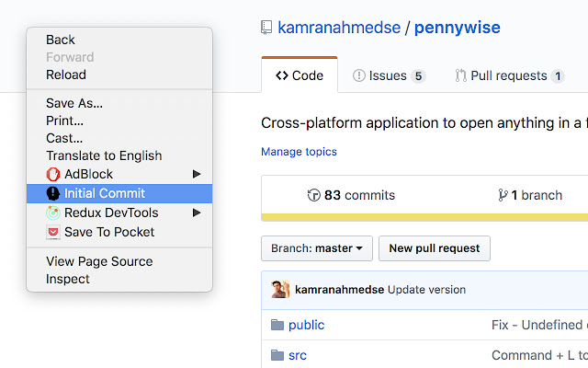Expand the Redux DevTools submenu arrow
Viewport: 588px width, 368px height.
click(196, 213)
